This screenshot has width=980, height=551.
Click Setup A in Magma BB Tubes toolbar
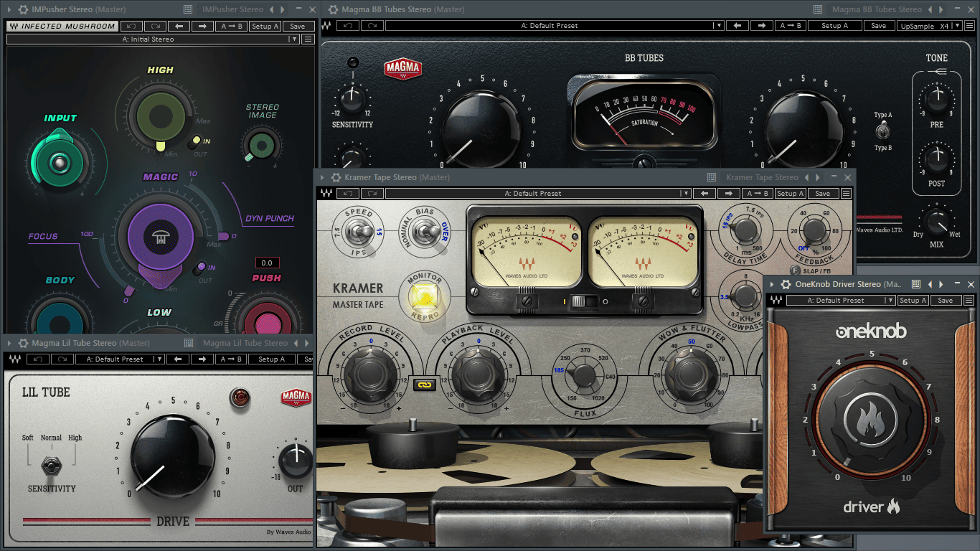tap(835, 26)
